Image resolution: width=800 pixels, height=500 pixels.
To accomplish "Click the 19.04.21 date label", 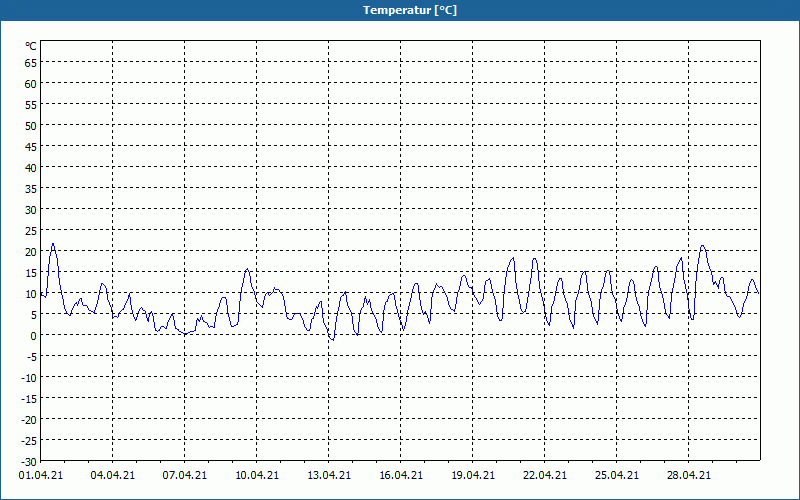I will click(472, 476).
